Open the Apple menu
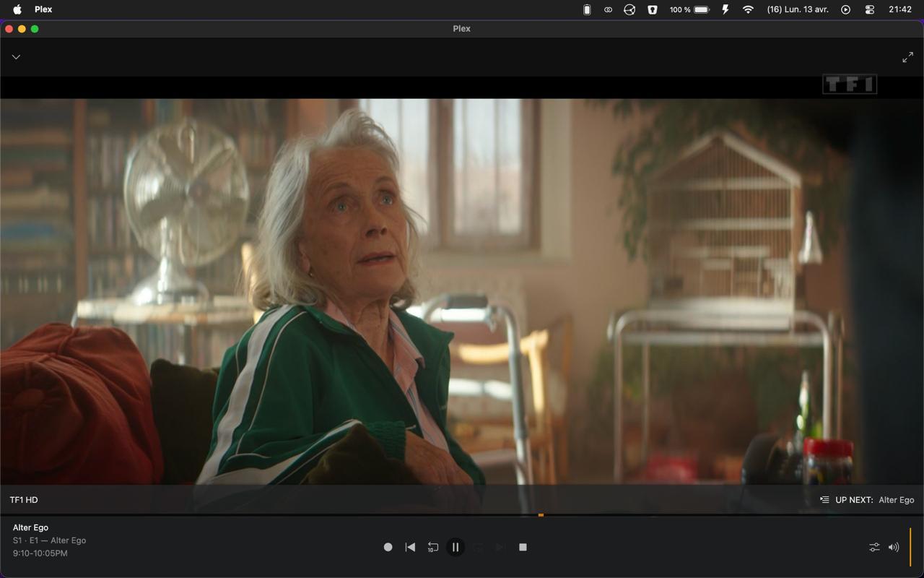The image size is (924, 578). pos(17,9)
